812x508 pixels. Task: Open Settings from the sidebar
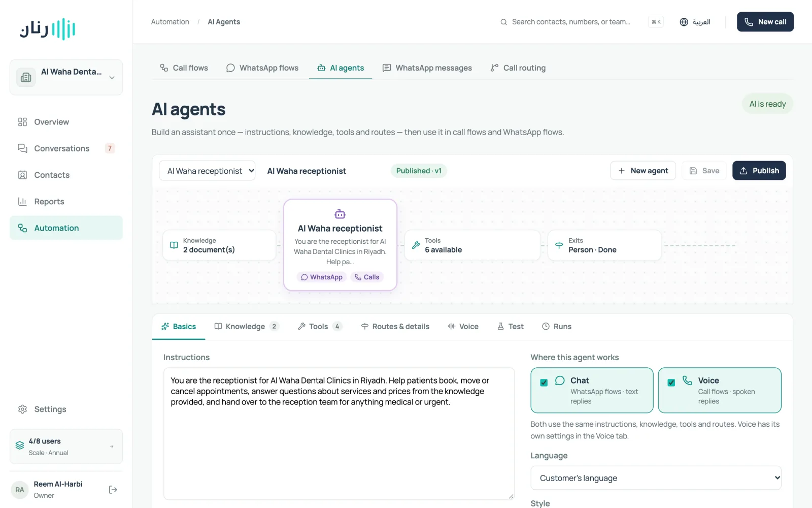click(66, 409)
